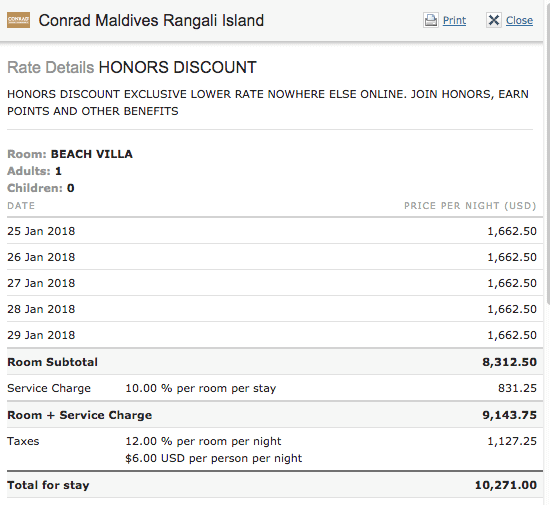Click the 'HONORS DISCOUNT' heading
This screenshot has height=505, width=550.
177,67
